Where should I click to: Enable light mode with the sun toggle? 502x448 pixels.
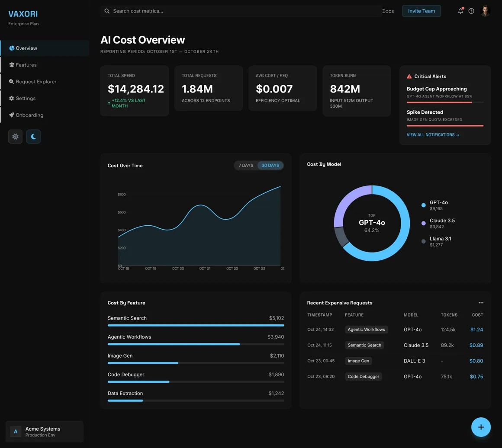[15, 136]
